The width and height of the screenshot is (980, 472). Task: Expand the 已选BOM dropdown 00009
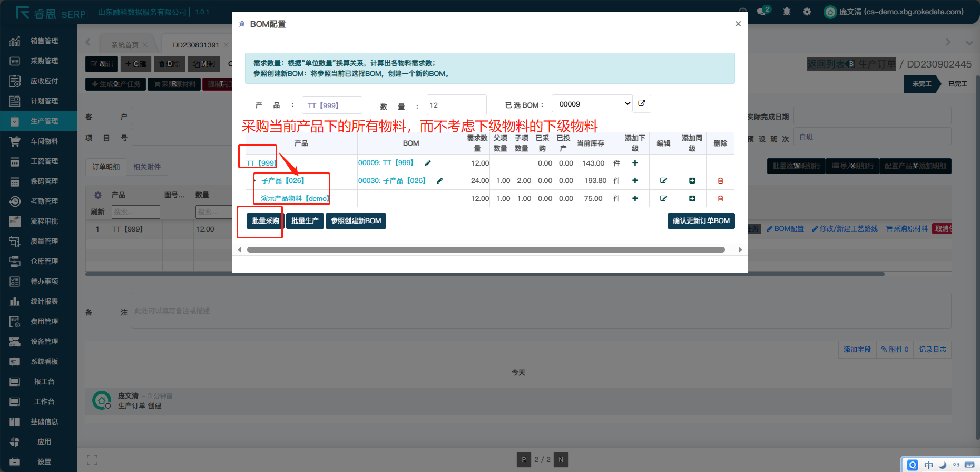coord(592,104)
